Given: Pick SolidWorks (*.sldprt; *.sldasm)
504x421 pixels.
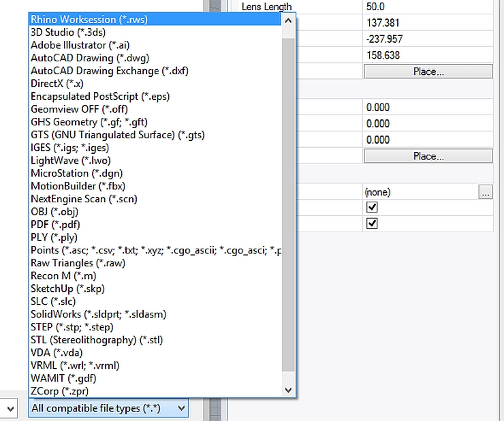Looking at the screenshot, I should 155,314.
